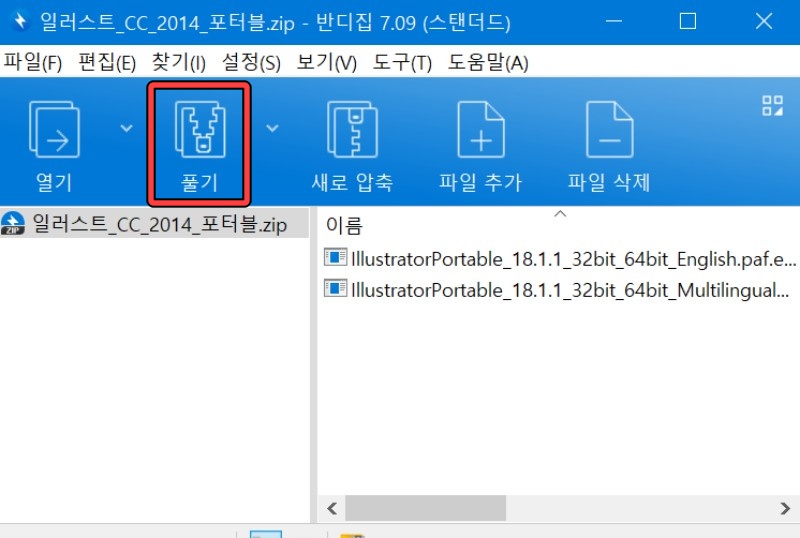Minimize the Bandizip window
The image size is (800, 538).
click(614, 21)
